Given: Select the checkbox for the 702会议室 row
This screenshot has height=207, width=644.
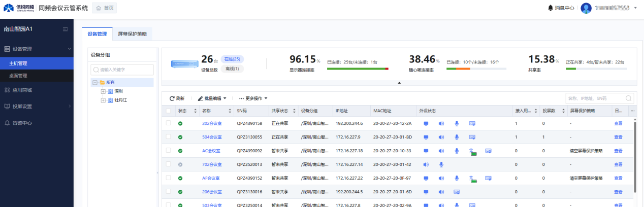Looking at the screenshot, I should click(x=169, y=164).
